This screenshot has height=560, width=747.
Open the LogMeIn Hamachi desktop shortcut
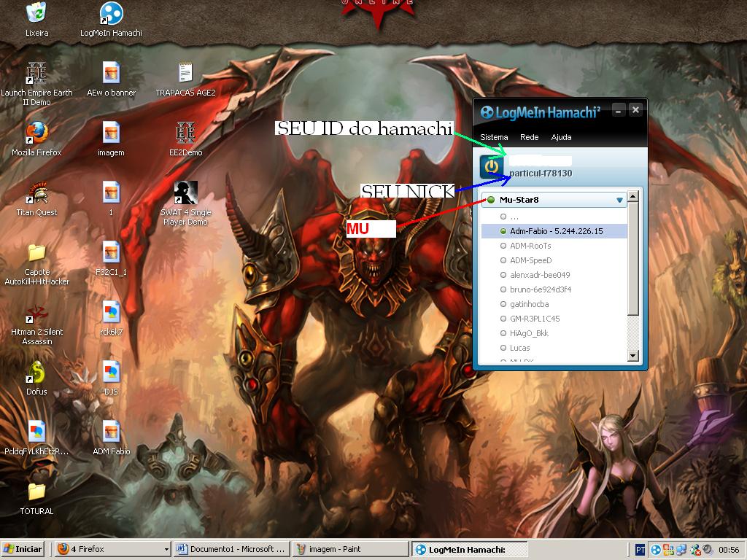[111, 14]
